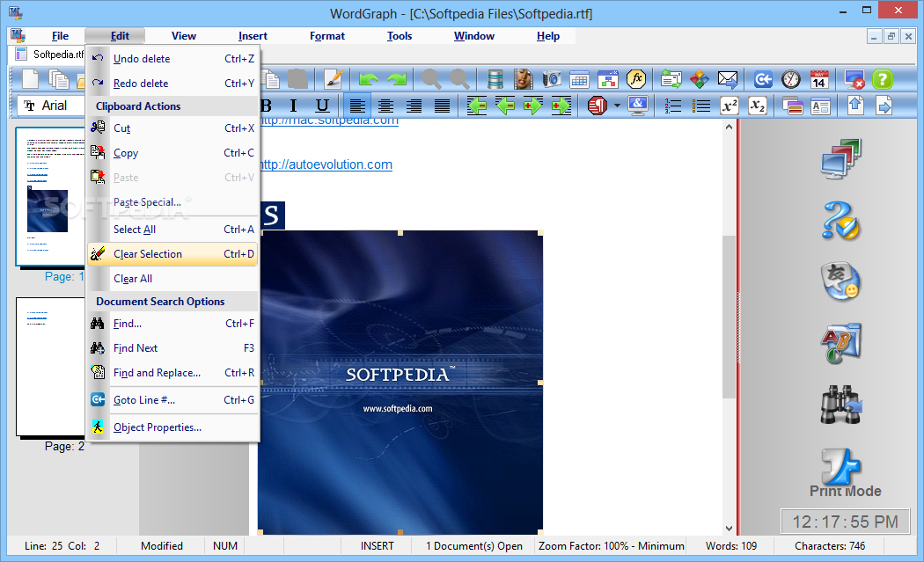The width and height of the screenshot is (924, 562).
Task: Select center text alignment
Action: (x=385, y=106)
